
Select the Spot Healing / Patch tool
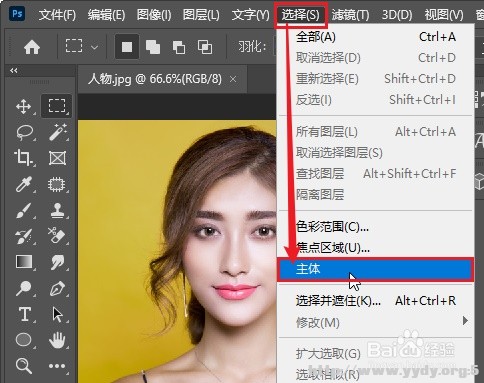coord(57,184)
